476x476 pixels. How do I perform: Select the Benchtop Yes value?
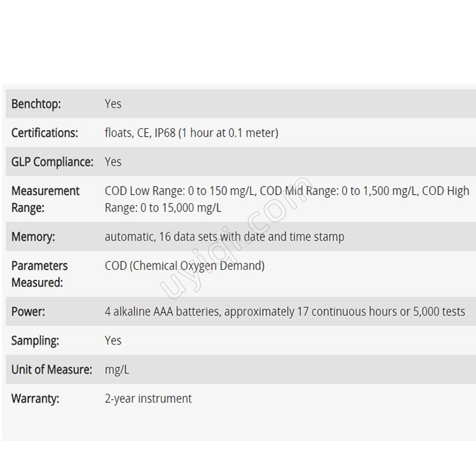click(113, 104)
